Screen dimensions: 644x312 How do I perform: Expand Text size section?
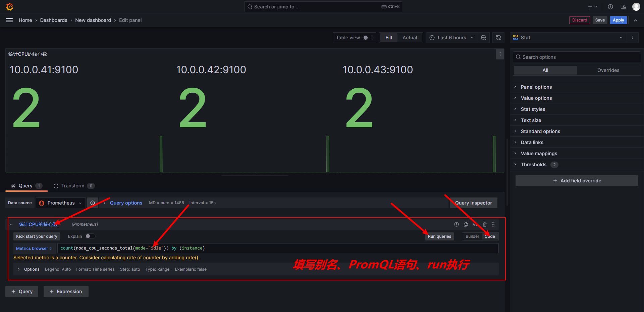coord(531,120)
